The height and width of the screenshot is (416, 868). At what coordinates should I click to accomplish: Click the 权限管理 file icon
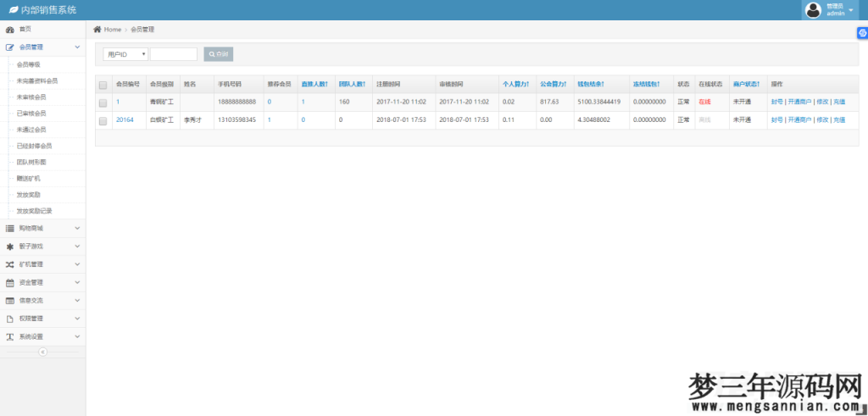click(x=10, y=319)
